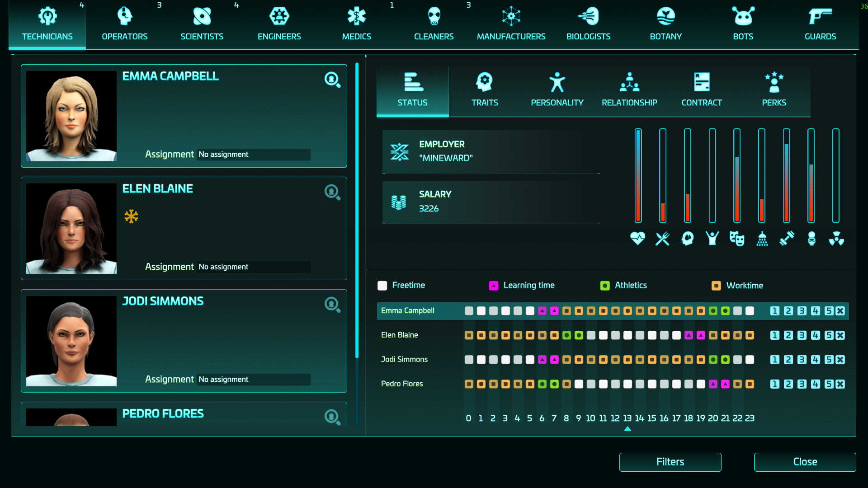Open the Perks panel
This screenshot has width=868, height=488.
(774, 91)
